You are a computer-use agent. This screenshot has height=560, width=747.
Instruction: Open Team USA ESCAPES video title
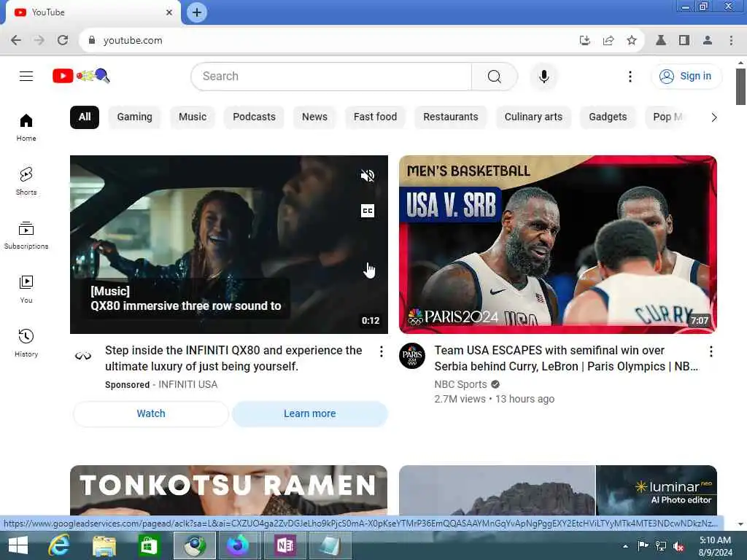(566, 358)
